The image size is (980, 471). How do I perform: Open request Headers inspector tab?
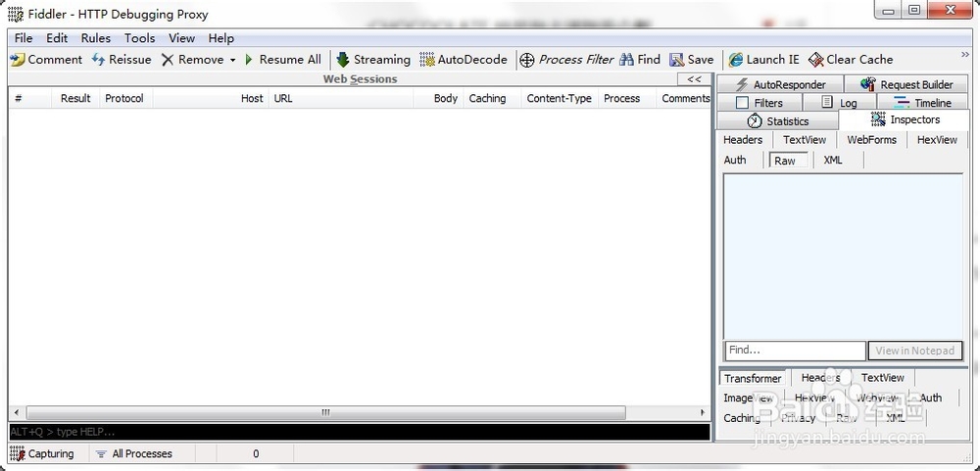coord(743,140)
